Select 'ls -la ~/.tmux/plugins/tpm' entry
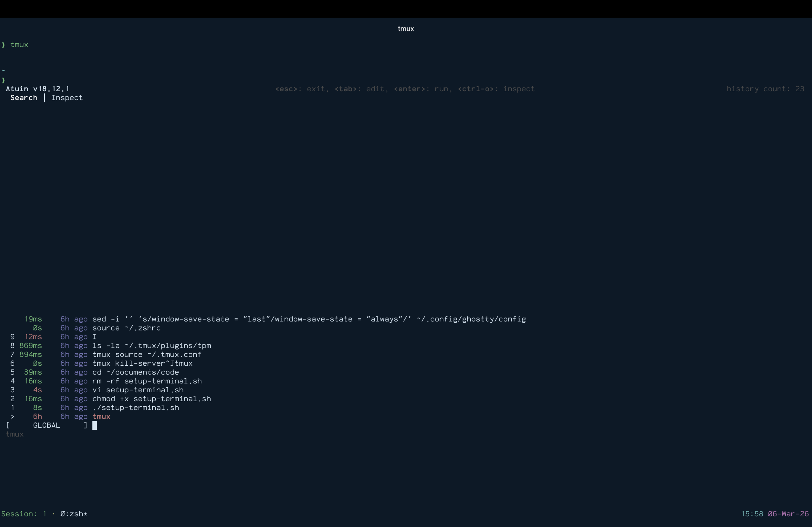This screenshot has height=527, width=812. tap(152, 346)
